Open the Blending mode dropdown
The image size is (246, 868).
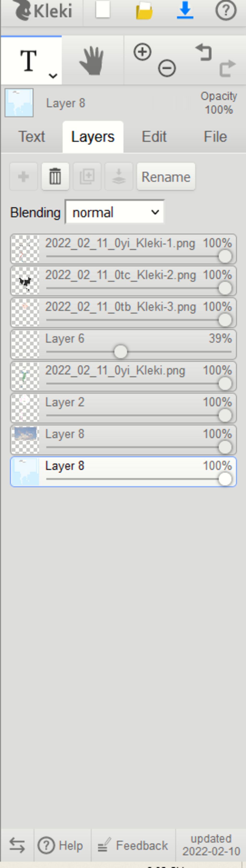[x=114, y=212]
